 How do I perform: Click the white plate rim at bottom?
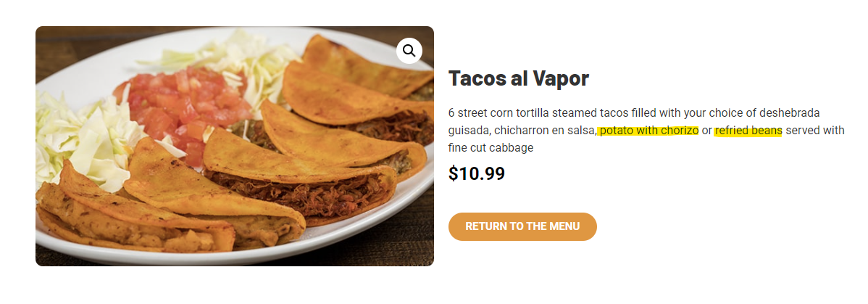(233, 256)
